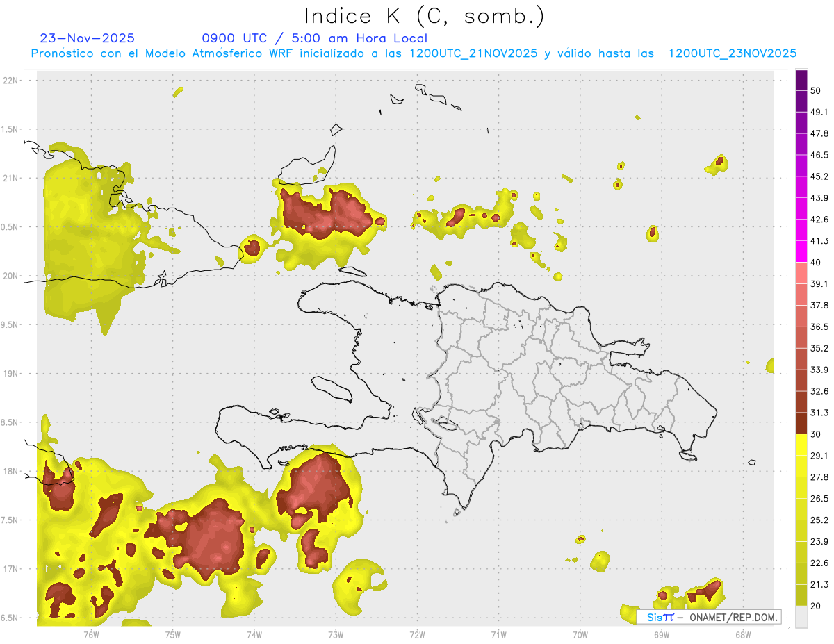
Task: Click the colorbar value "41.3"
Action: click(819, 241)
